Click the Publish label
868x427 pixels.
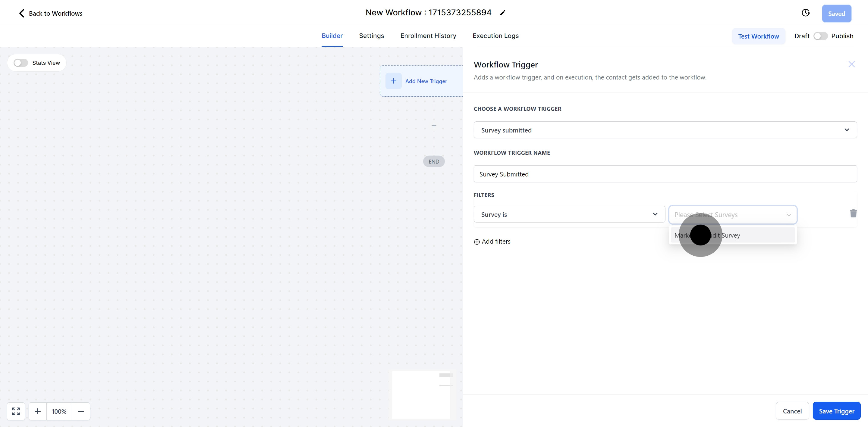[842, 36]
